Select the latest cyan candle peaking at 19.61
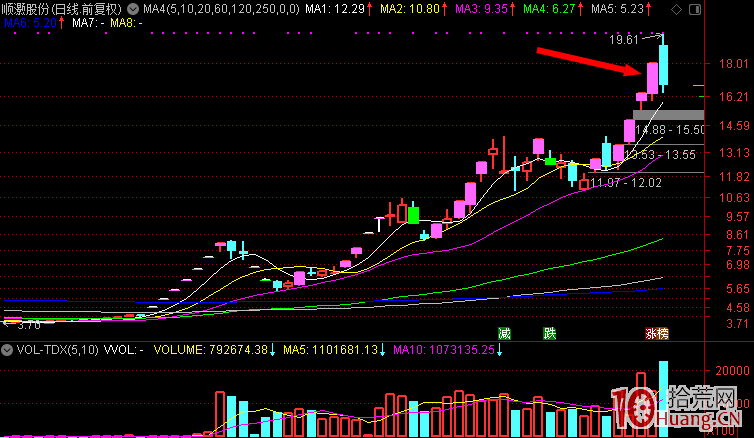 click(663, 63)
